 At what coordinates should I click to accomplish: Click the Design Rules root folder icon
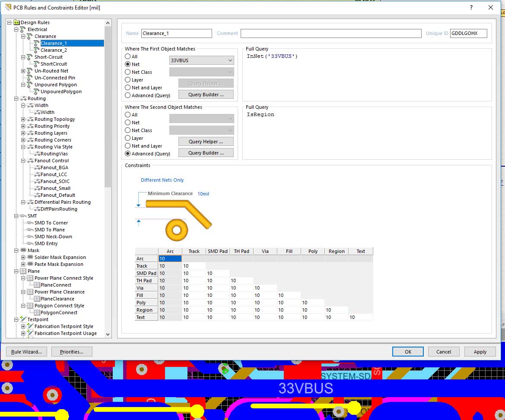coord(16,22)
